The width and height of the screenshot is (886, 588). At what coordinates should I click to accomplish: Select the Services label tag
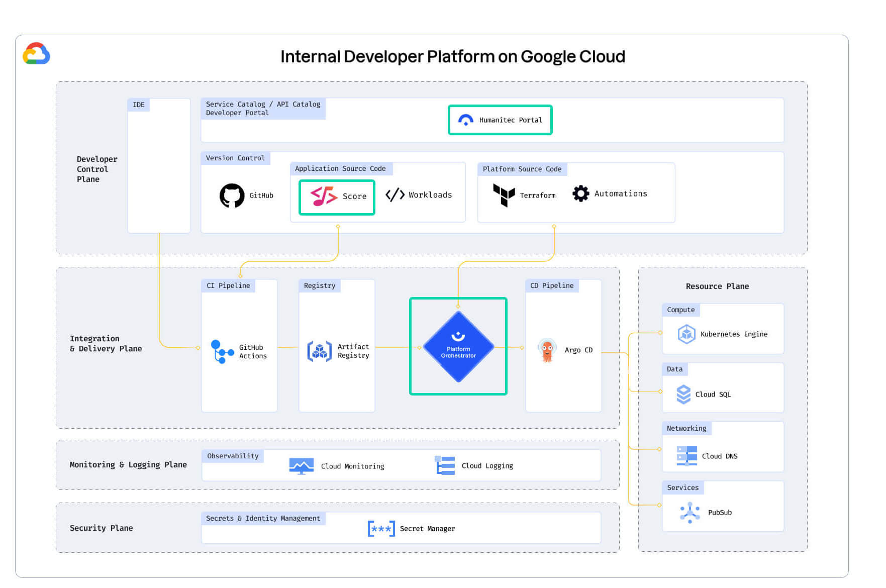pos(682,487)
